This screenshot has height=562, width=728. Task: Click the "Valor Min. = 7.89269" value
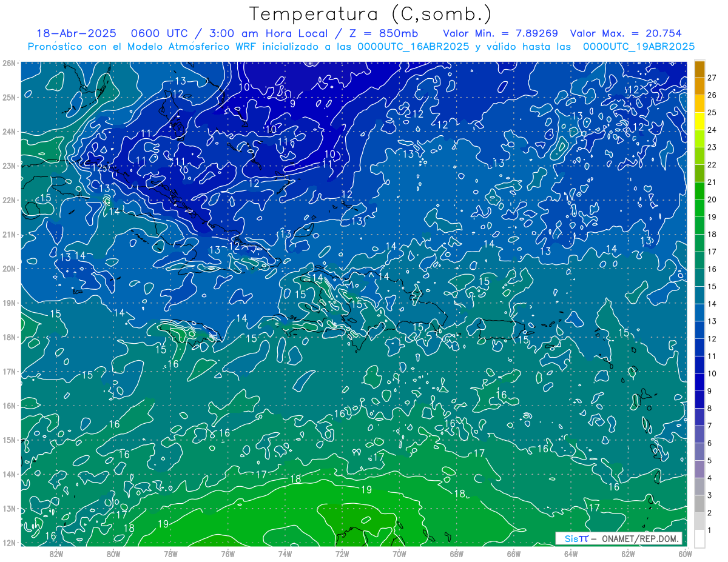[x=500, y=33]
